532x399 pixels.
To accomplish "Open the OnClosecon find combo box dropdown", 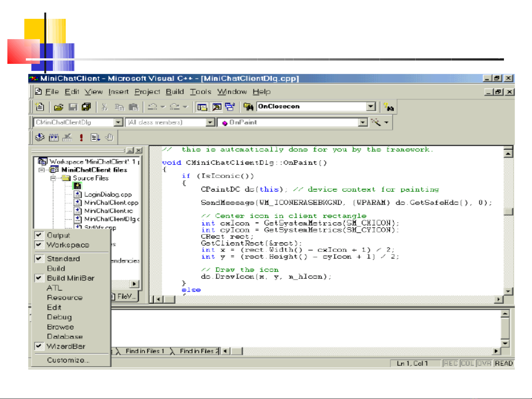I will pyautogui.click(x=371, y=107).
